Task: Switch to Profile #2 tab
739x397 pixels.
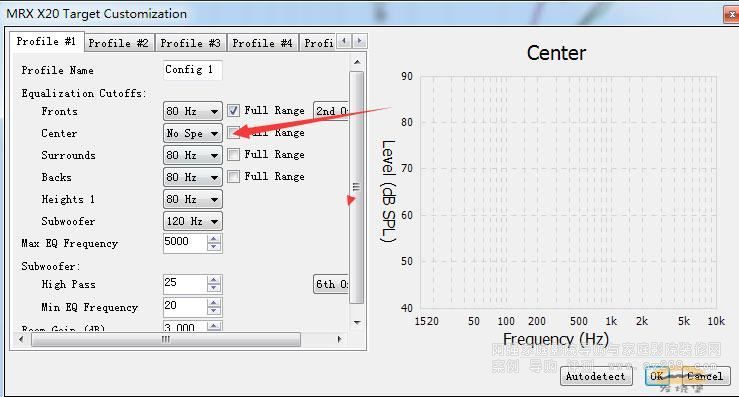Action: tap(119, 43)
